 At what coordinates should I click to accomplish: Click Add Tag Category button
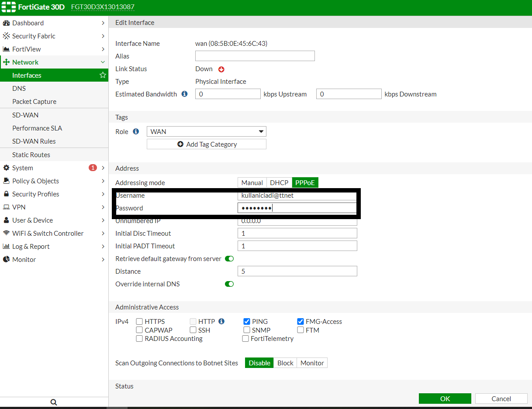(207, 144)
